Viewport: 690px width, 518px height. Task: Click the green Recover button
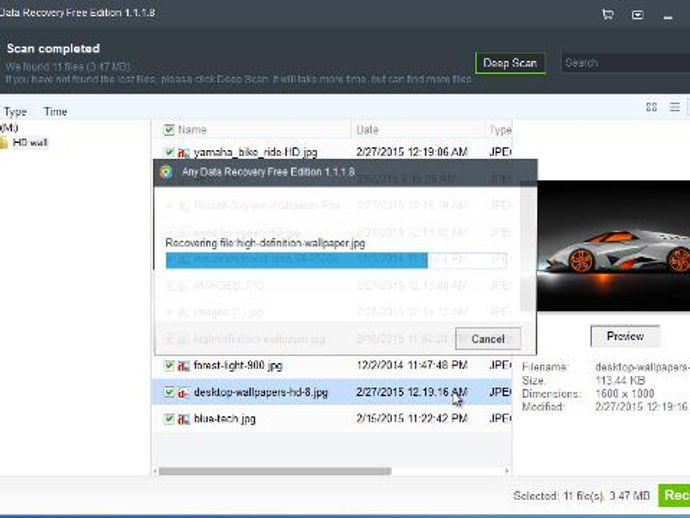(x=674, y=496)
